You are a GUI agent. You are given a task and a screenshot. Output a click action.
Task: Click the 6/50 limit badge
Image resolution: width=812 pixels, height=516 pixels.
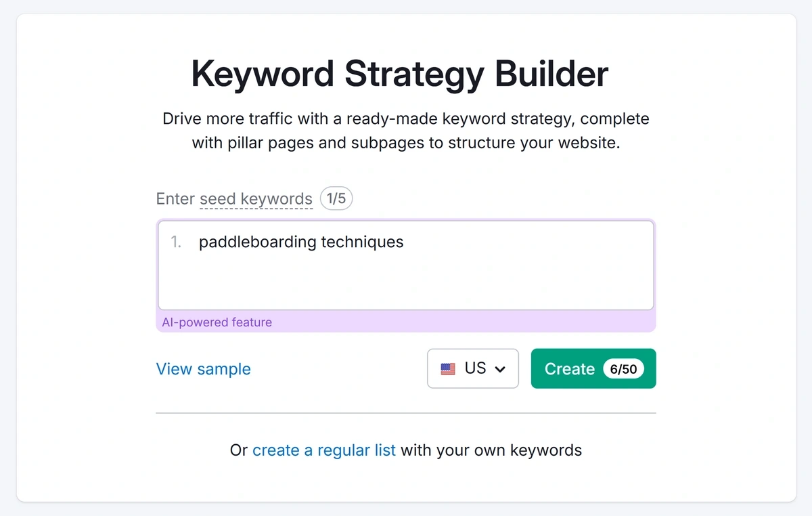[623, 369]
